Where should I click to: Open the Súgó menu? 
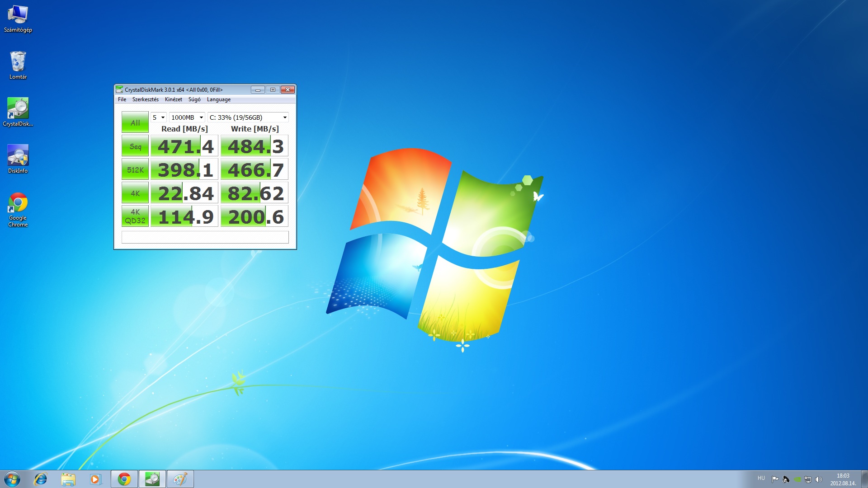point(194,99)
